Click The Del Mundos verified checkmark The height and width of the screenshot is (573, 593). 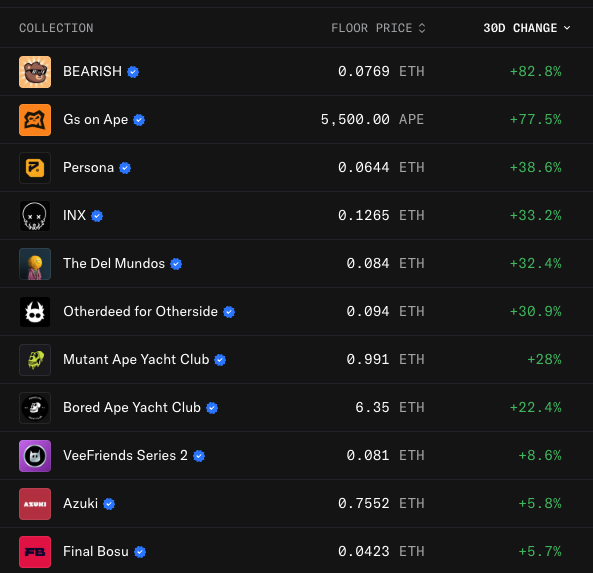176,264
